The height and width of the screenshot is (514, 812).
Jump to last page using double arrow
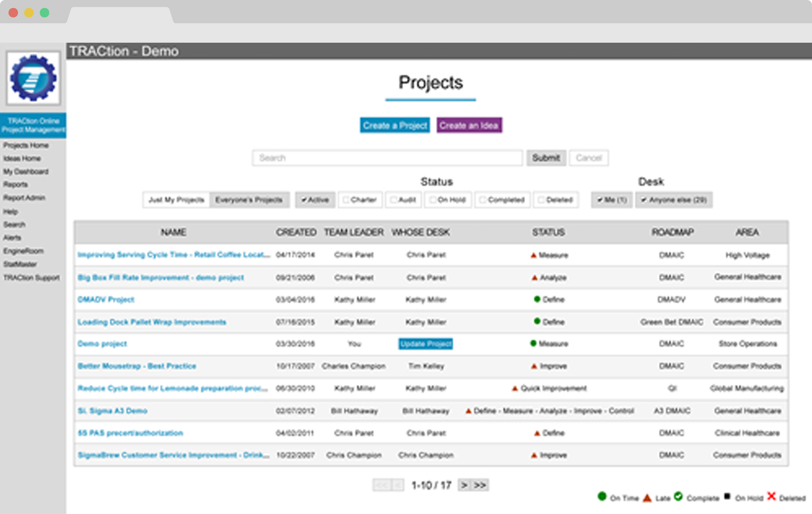click(479, 485)
